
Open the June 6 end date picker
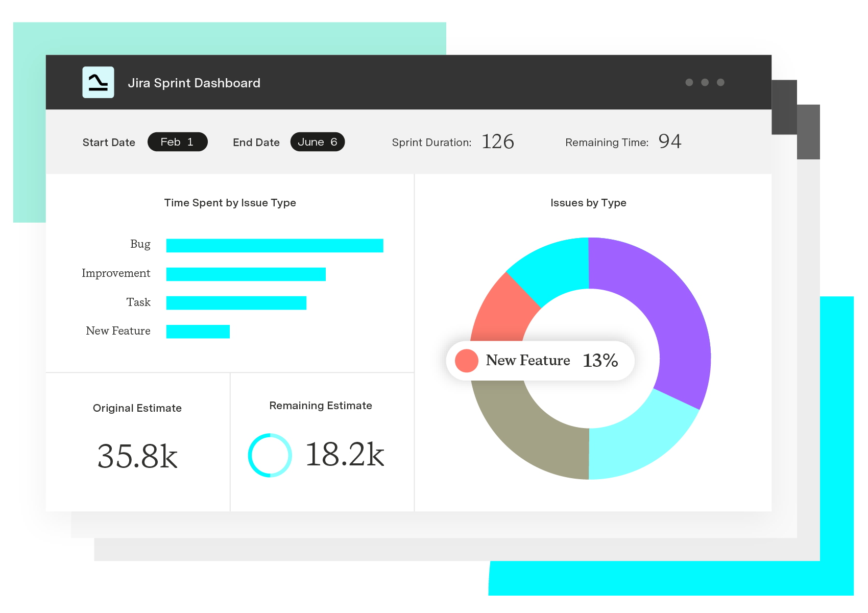click(317, 142)
